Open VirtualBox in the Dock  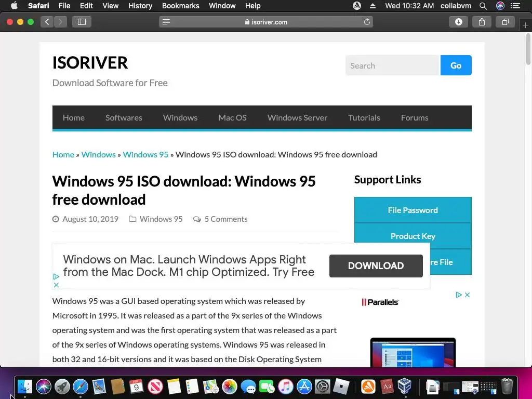click(x=405, y=386)
